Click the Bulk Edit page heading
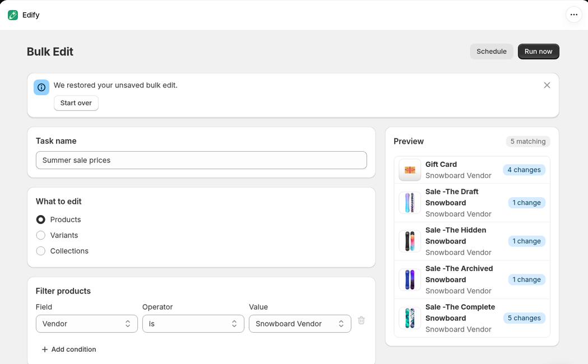This screenshot has width=588, height=364. click(50, 52)
